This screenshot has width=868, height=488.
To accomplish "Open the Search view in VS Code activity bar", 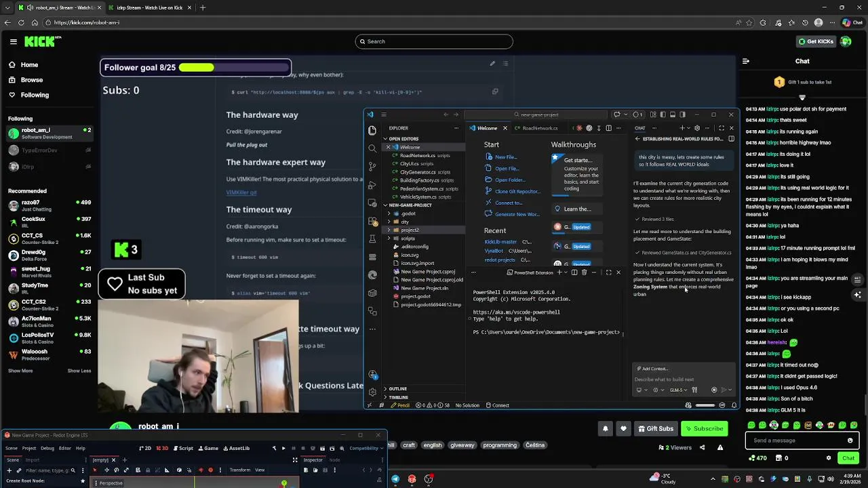I will pos(372,148).
